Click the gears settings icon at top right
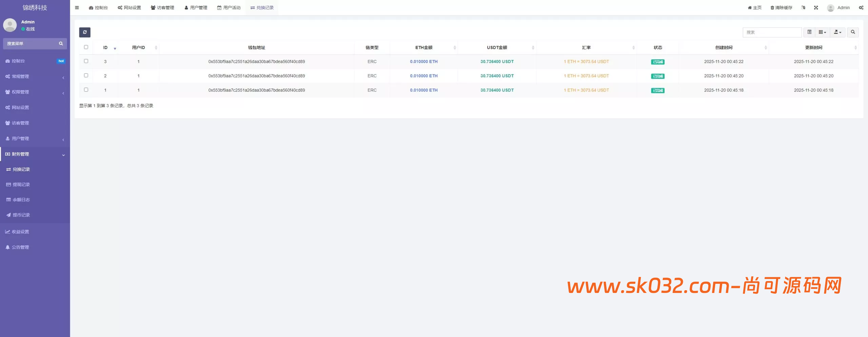This screenshot has width=868, height=337. (862, 7)
